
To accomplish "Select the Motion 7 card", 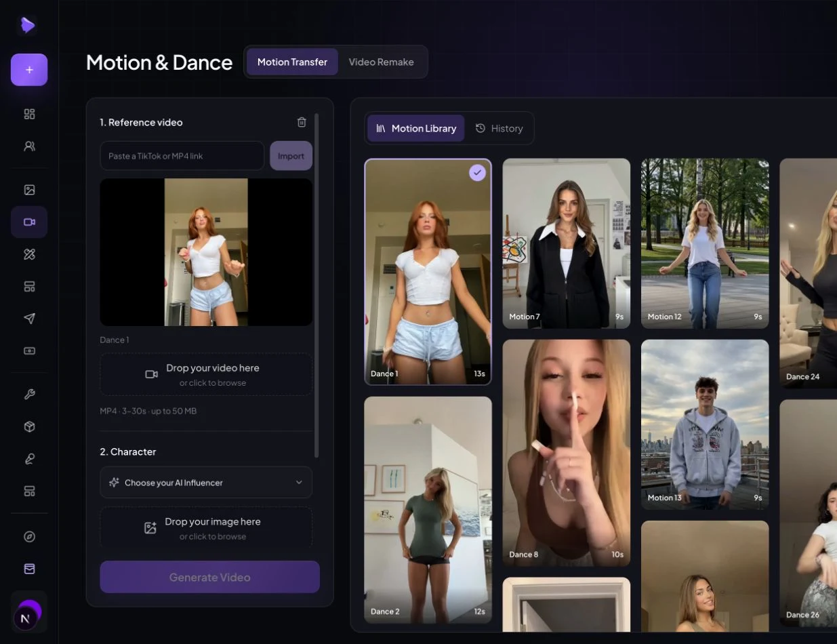I will [567, 243].
